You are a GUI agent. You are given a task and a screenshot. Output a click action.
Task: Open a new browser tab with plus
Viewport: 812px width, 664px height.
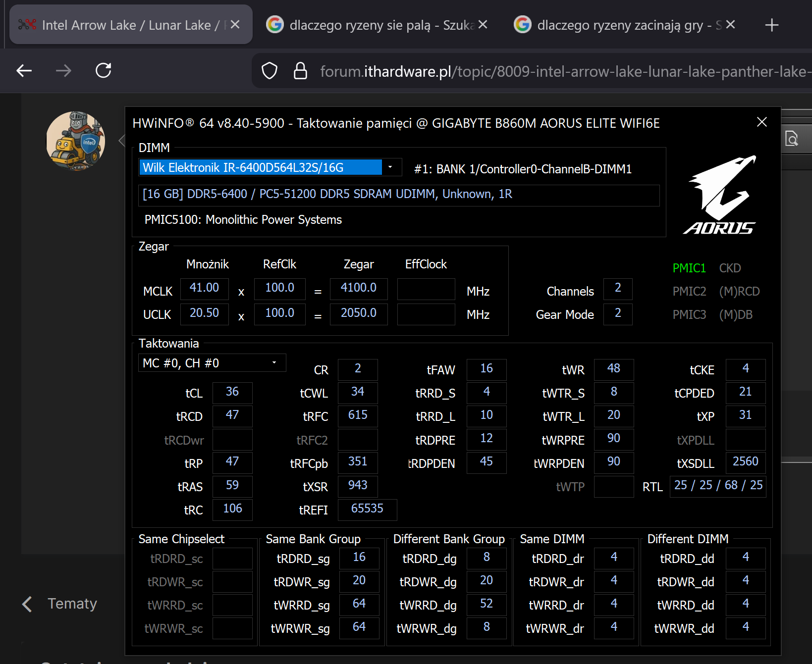coord(771,25)
